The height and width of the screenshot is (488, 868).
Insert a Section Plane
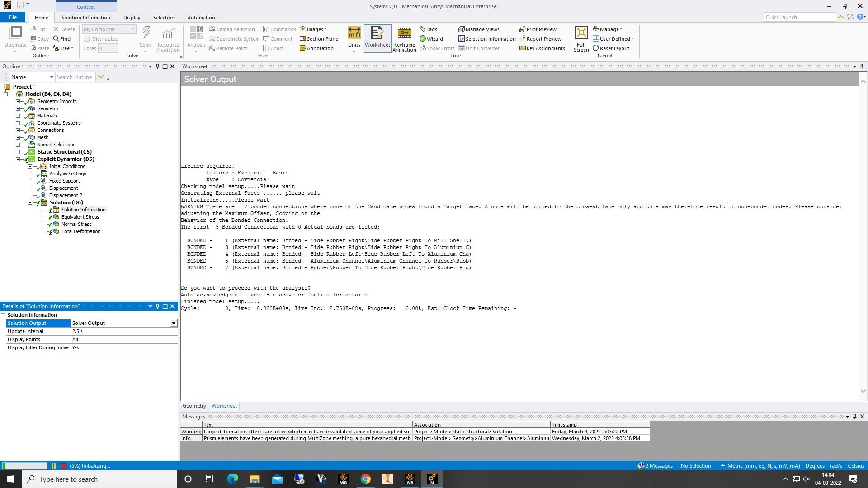319,39
